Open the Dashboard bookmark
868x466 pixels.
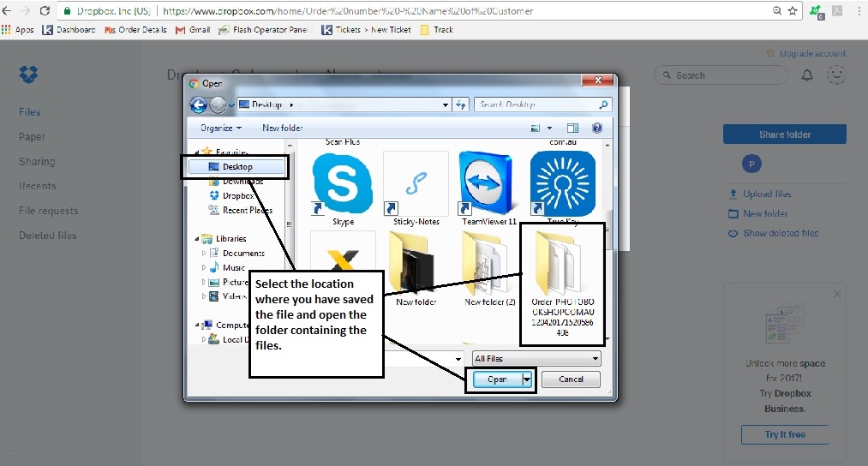tap(69, 30)
